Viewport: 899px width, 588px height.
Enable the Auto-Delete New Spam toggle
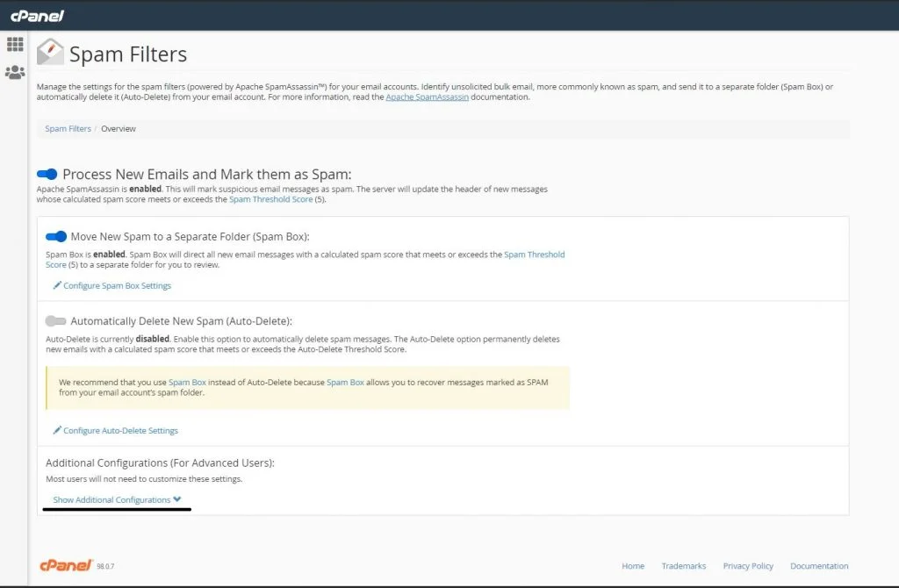pos(55,321)
